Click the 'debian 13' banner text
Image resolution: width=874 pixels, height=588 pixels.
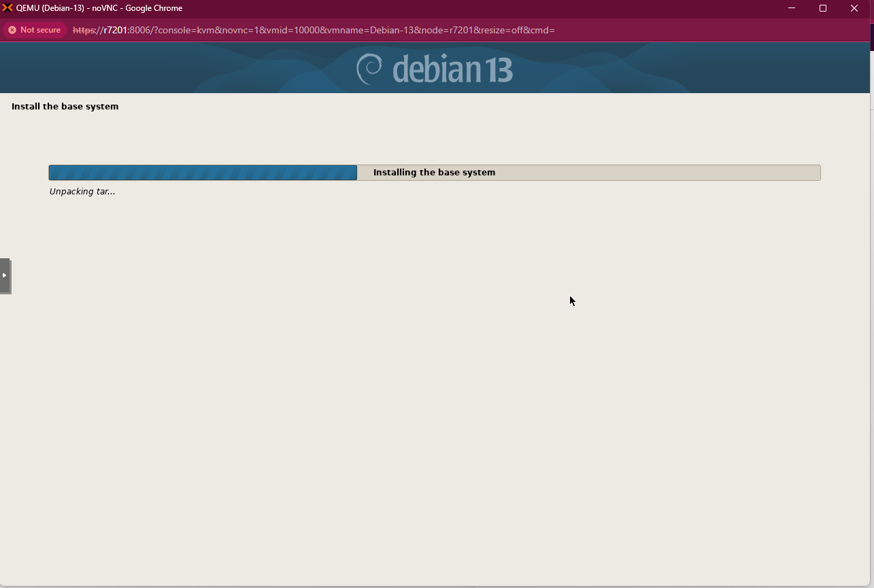pos(452,69)
